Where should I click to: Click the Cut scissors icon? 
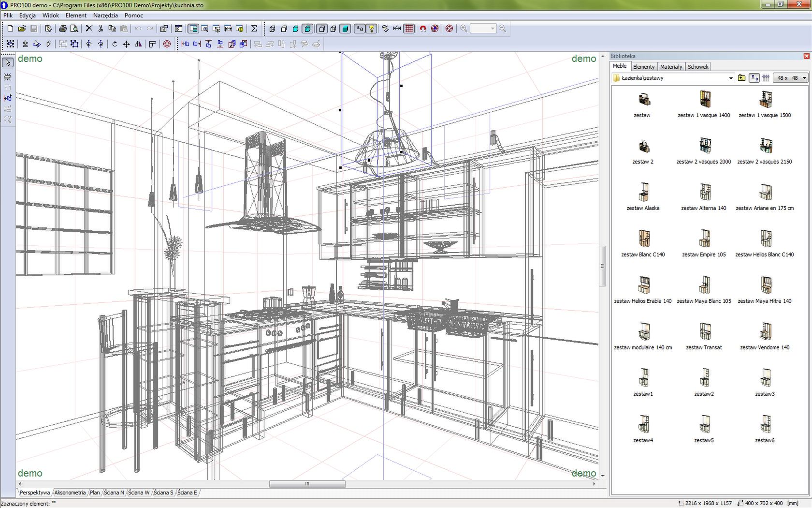click(x=101, y=29)
